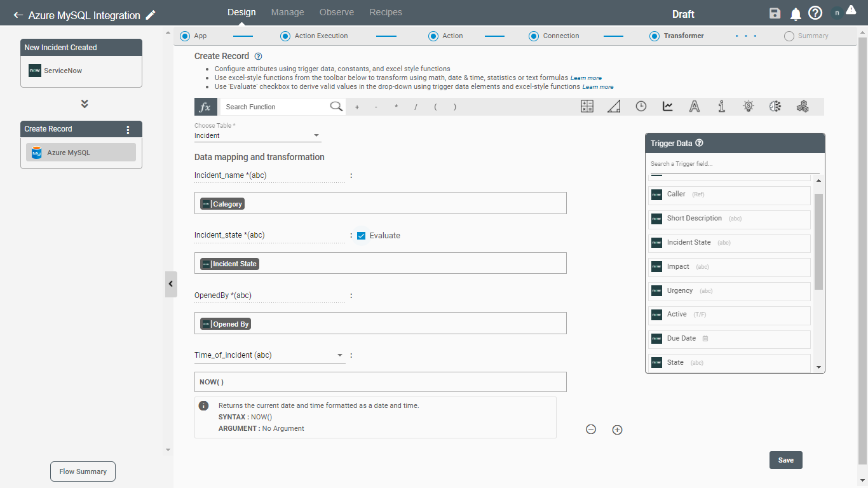Open the hexagon gears functions icon
The width and height of the screenshot is (868, 488).
(803, 107)
